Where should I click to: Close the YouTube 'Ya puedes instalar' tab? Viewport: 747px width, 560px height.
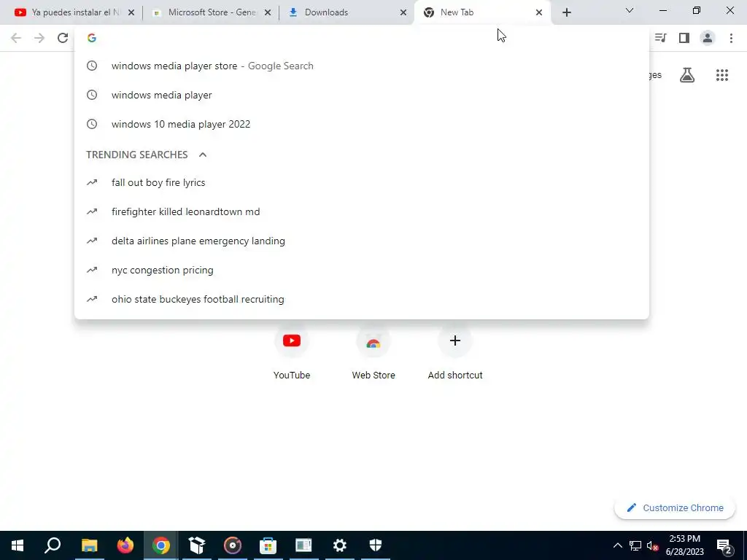point(131,12)
